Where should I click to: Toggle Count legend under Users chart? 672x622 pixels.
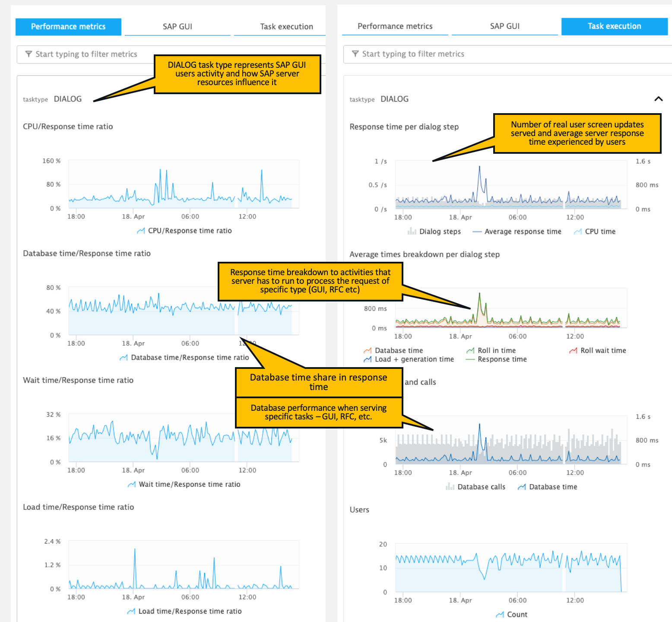tap(512, 615)
